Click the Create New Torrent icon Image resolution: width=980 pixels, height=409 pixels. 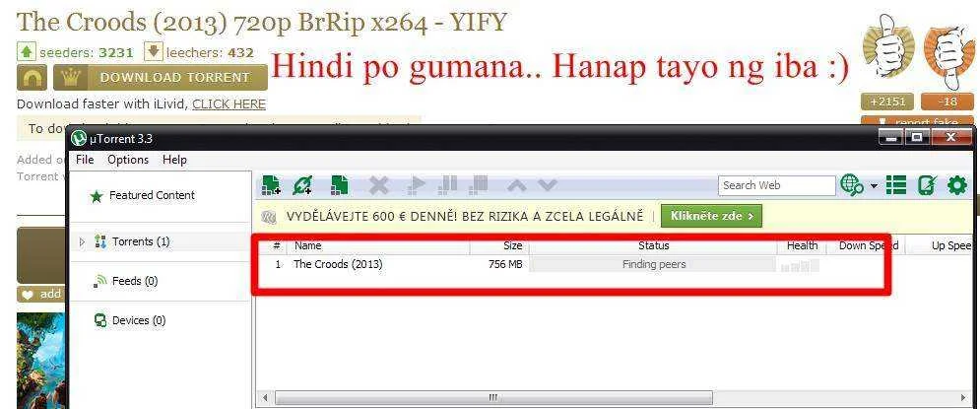pyautogui.click(x=340, y=185)
